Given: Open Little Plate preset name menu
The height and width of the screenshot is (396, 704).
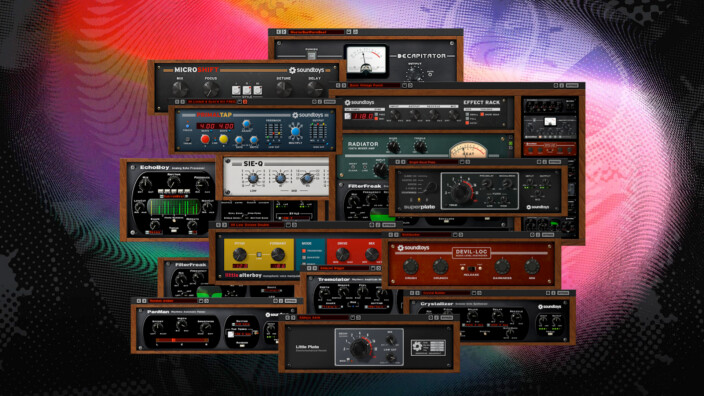Looking at the screenshot, I should [323, 317].
